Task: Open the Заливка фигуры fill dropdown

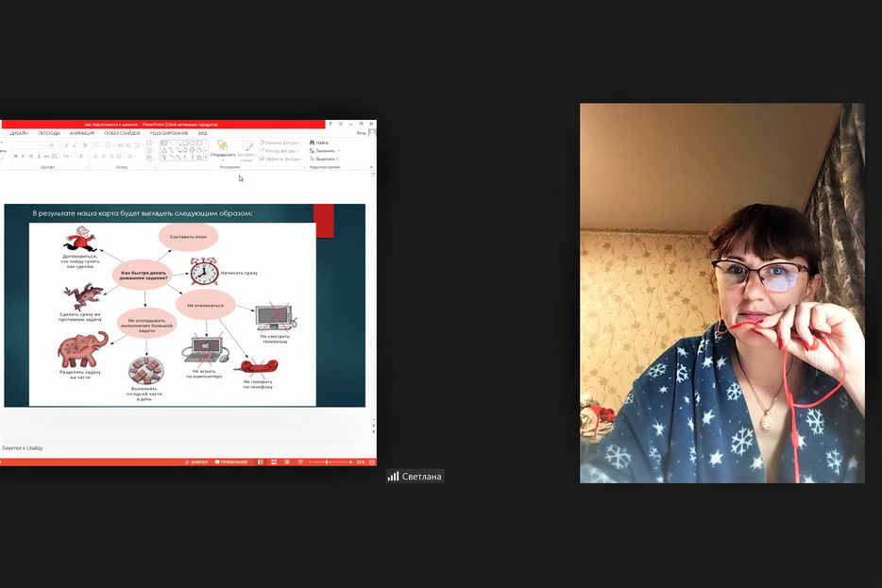Action: (280, 143)
